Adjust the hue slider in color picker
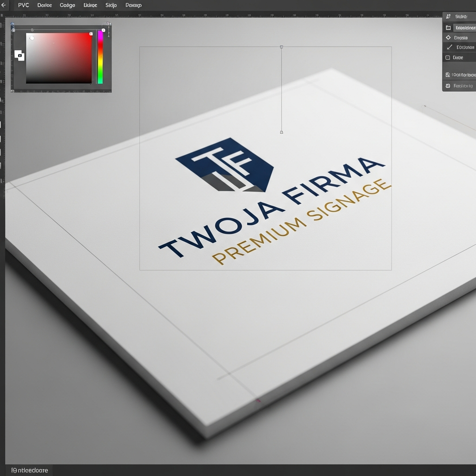The height and width of the screenshot is (476, 476). 99,56
